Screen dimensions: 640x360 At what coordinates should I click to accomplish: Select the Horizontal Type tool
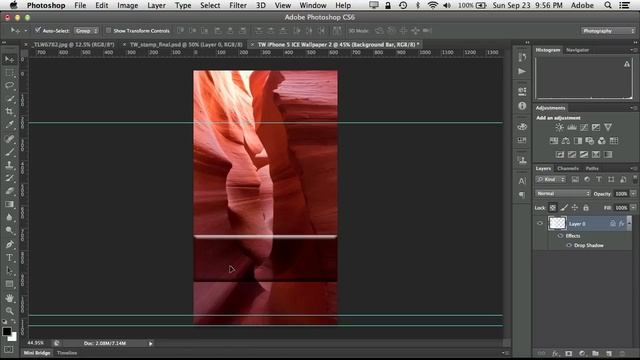point(9,258)
